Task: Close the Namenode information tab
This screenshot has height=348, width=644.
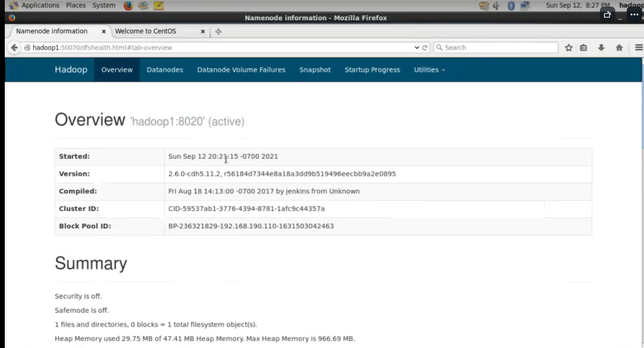Action: [103, 32]
